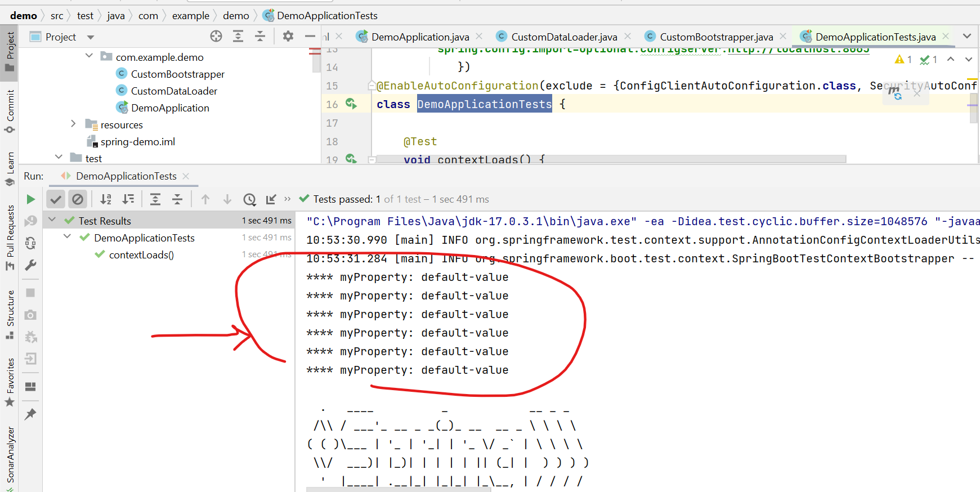Click Import Tests from File icon
Viewport: 980px width, 492px height.
coord(271,199)
